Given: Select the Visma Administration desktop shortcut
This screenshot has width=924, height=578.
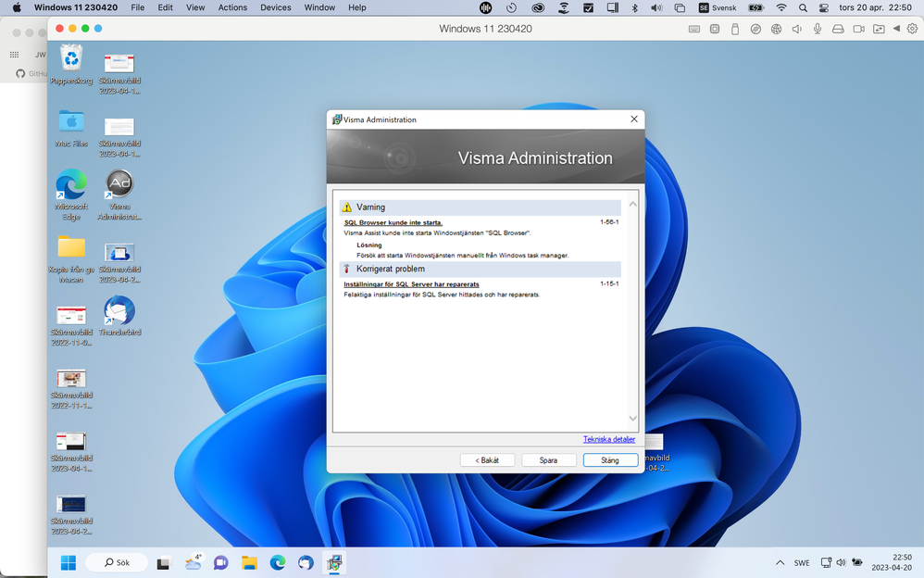Looking at the screenshot, I should point(119,195).
